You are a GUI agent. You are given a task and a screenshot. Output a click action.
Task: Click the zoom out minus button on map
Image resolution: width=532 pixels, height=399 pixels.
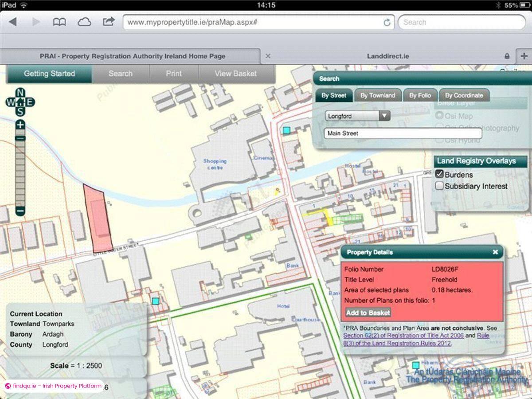20,211
